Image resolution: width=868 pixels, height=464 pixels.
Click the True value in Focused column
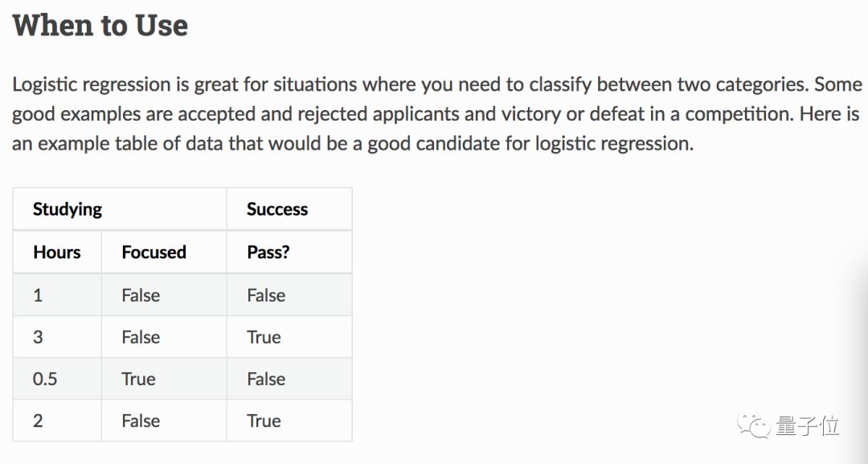[138, 379]
